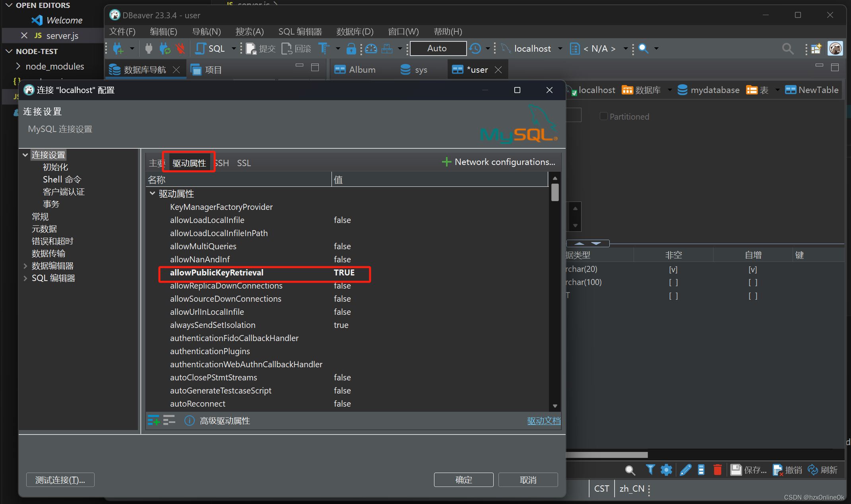Image resolution: width=851 pixels, height=504 pixels.
Task: Click the 测试连接(T)... button
Action: [60, 480]
